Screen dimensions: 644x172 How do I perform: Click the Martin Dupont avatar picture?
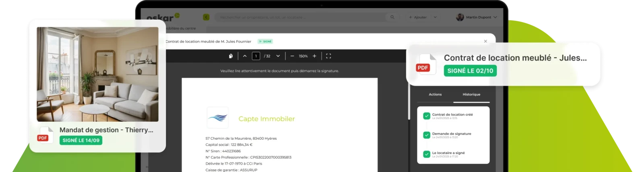point(460,17)
